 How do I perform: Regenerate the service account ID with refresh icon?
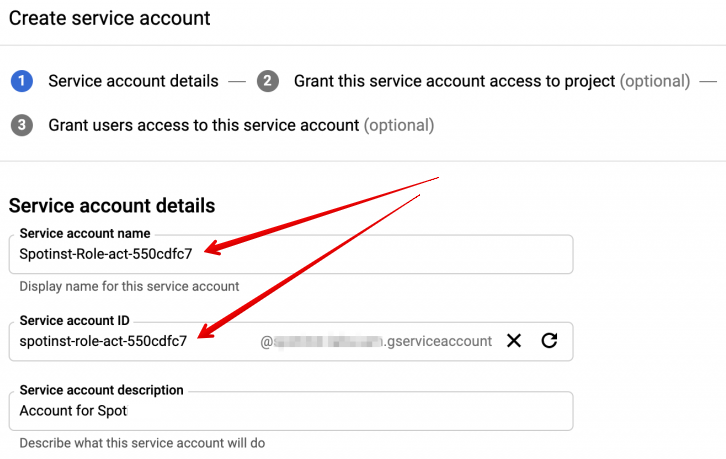tap(549, 341)
